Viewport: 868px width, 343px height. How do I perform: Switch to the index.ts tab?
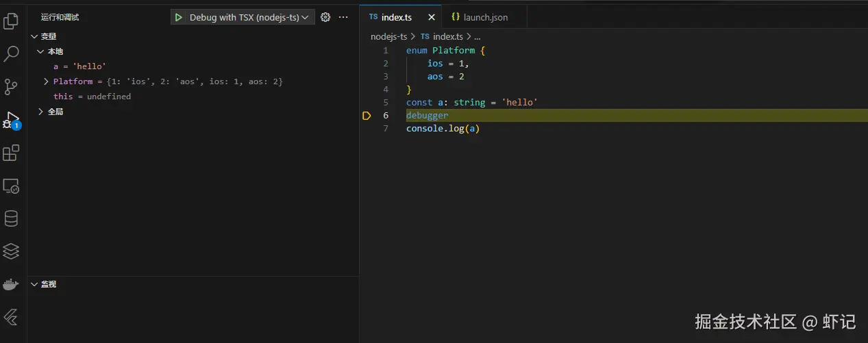pyautogui.click(x=397, y=17)
